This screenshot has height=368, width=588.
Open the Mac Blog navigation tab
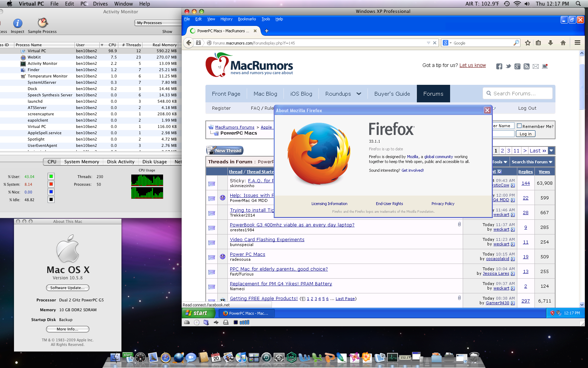pyautogui.click(x=265, y=94)
